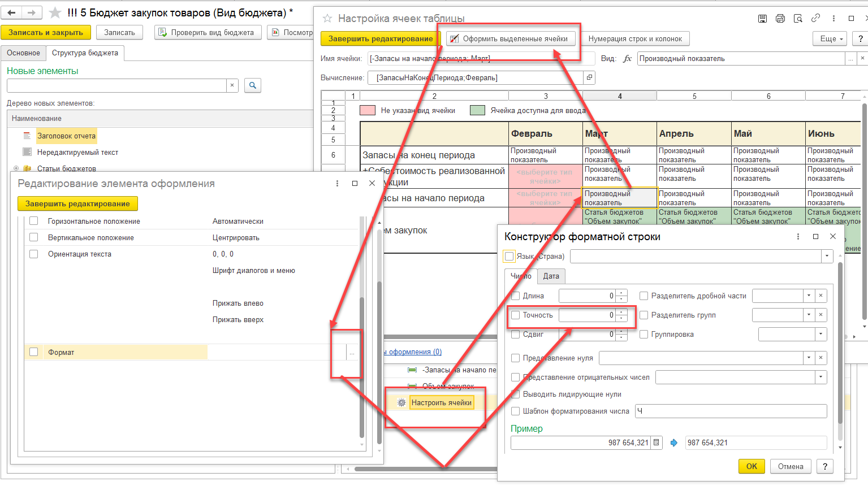Clear the 'Разделитель групп' field
This screenshot has width=868, height=486.
pyautogui.click(x=821, y=315)
